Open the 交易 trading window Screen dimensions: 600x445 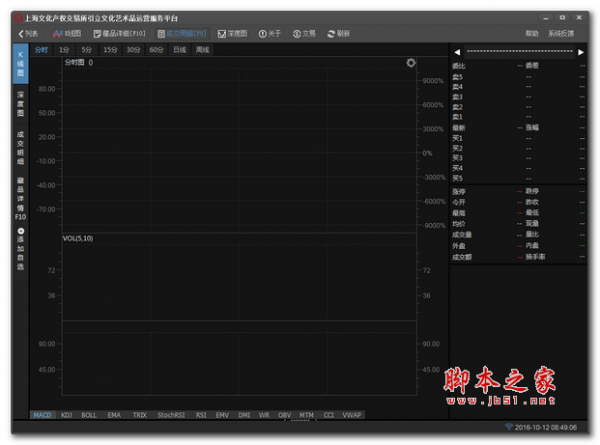(x=304, y=34)
